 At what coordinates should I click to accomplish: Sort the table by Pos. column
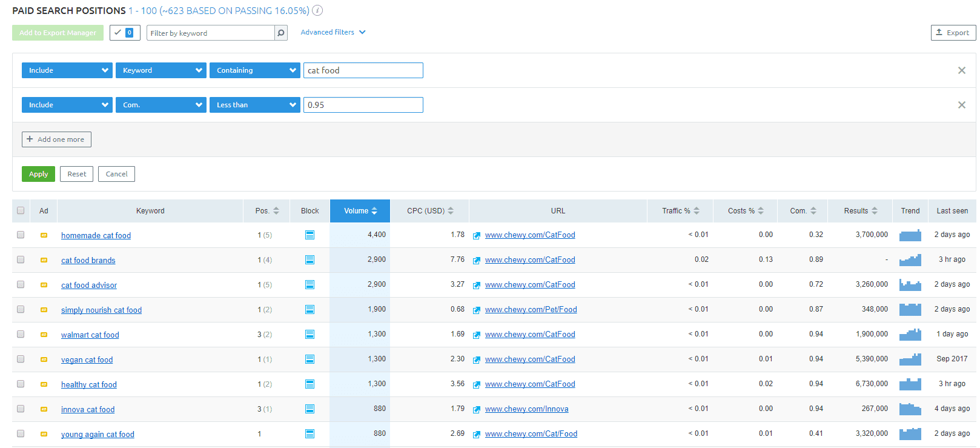pyautogui.click(x=267, y=211)
